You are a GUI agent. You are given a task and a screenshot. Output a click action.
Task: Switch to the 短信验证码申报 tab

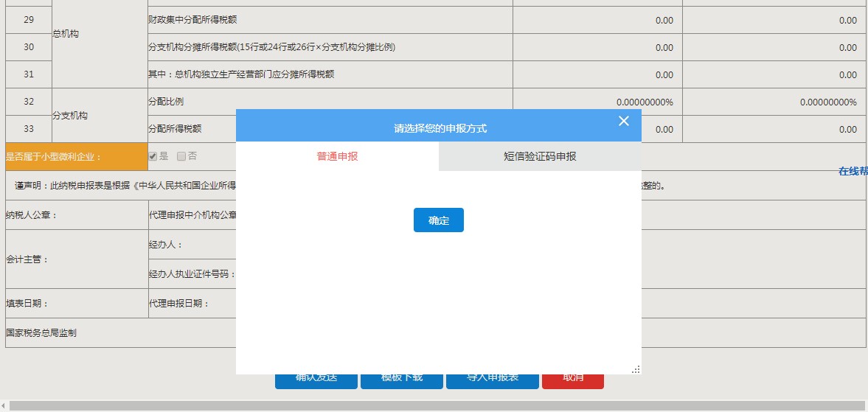click(540, 156)
